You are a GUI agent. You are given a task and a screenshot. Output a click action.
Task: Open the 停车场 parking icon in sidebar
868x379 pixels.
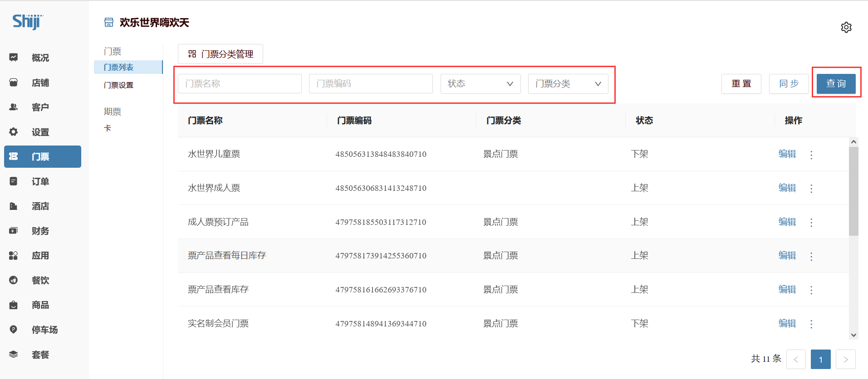tap(14, 330)
